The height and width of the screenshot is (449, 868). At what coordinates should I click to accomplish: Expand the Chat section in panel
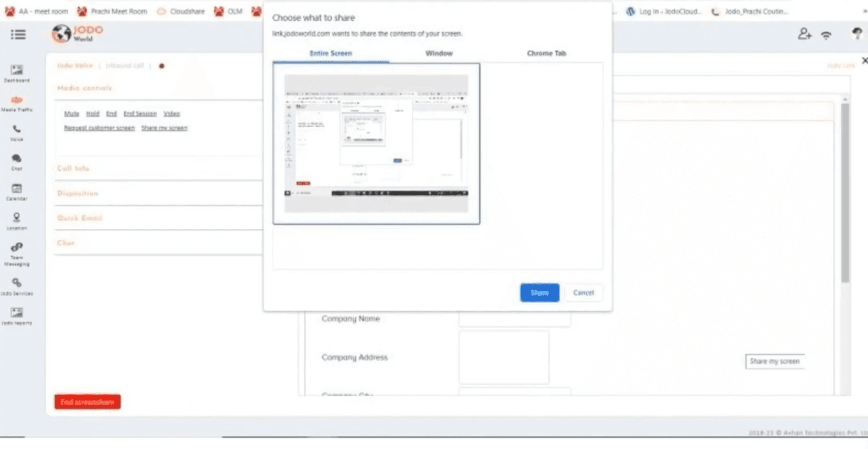point(66,243)
